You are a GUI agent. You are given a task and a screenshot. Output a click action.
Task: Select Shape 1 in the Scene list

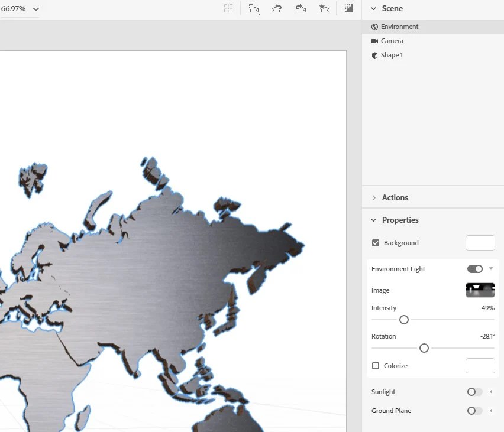tap(433, 55)
